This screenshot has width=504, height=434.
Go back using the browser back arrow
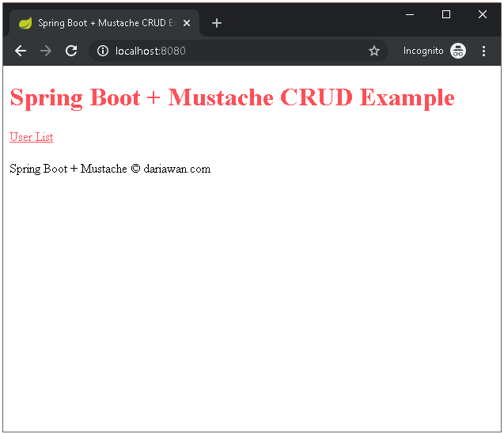point(21,51)
